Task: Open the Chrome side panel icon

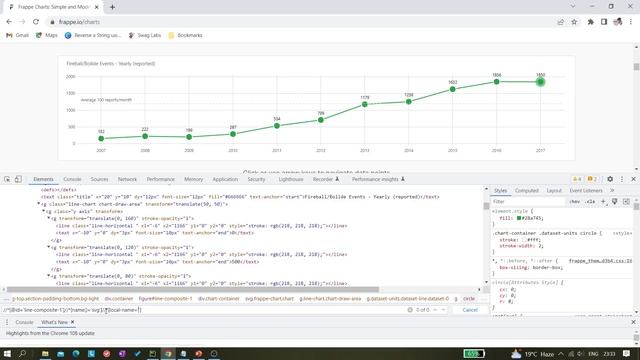Action: tap(604, 22)
